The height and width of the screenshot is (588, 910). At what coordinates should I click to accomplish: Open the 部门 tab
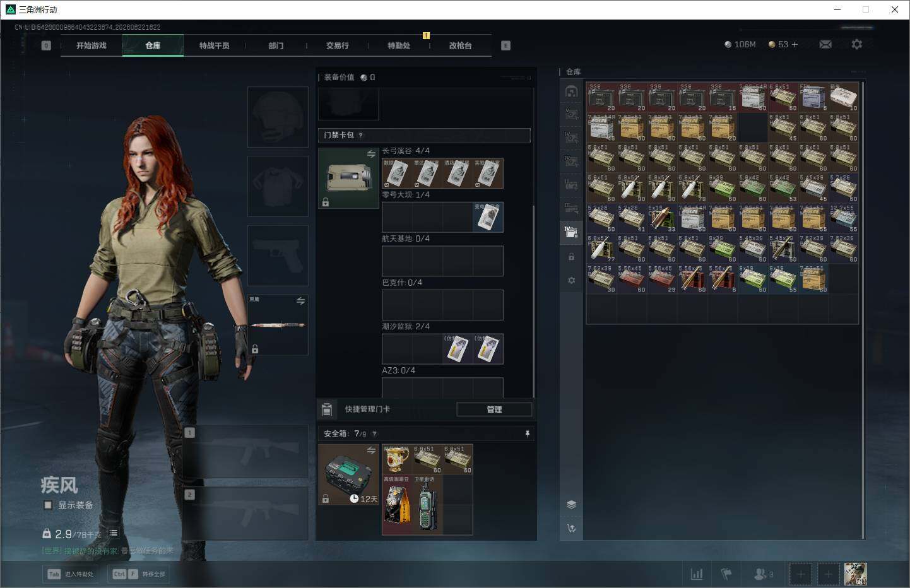(x=276, y=45)
